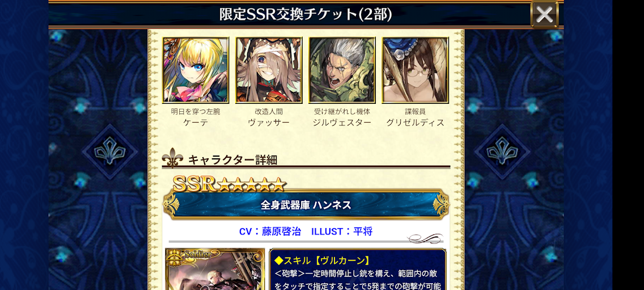Tap the グリゼルディス name label
This screenshot has width=644, height=290.
coord(415,123)
